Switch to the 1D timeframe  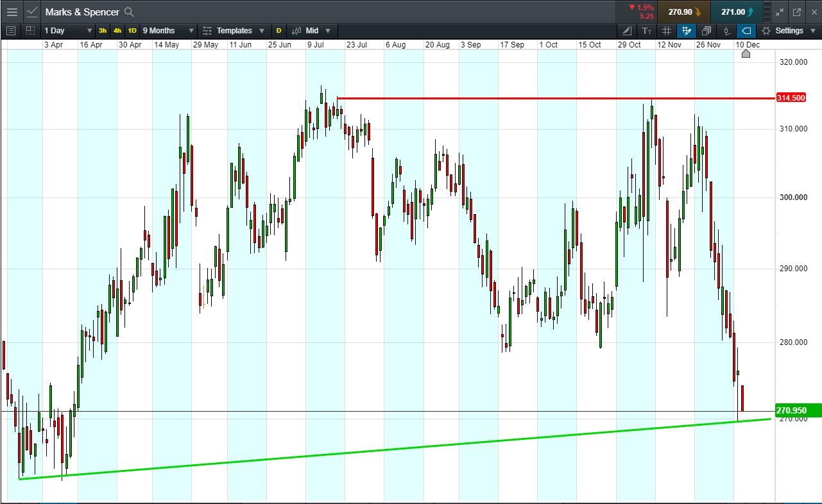(x=132, y=31)
